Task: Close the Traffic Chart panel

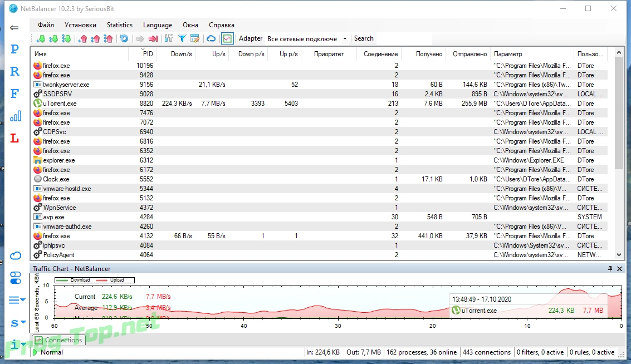Action: 620,269
